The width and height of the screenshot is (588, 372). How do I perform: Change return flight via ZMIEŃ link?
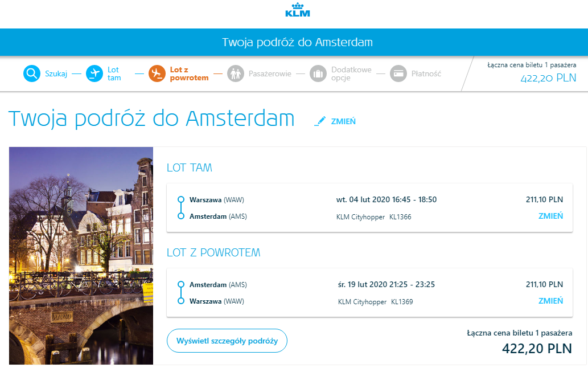(x=550, y=301)
